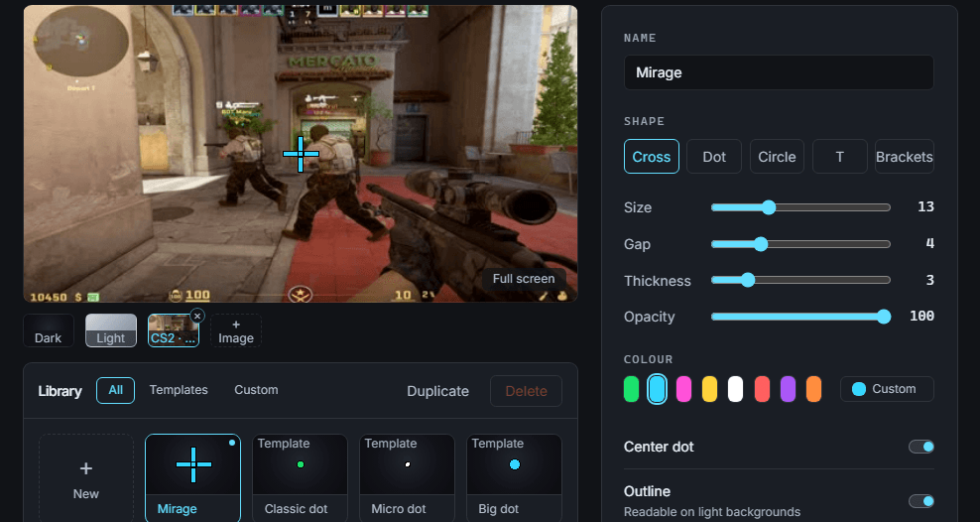Click the Gap value 4

[930, 243]
